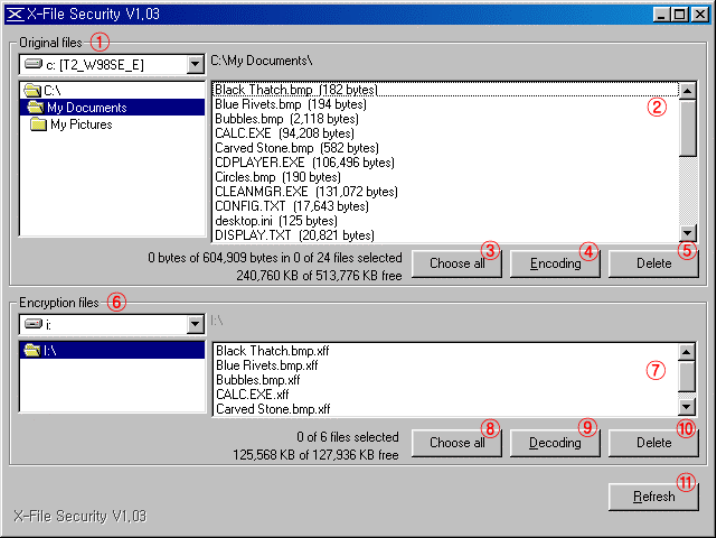Select DISPLAY.TXT (20,821 bytes)
Image resolution: width=716 pixels, height=538 pixels.
tap(446, 235)
